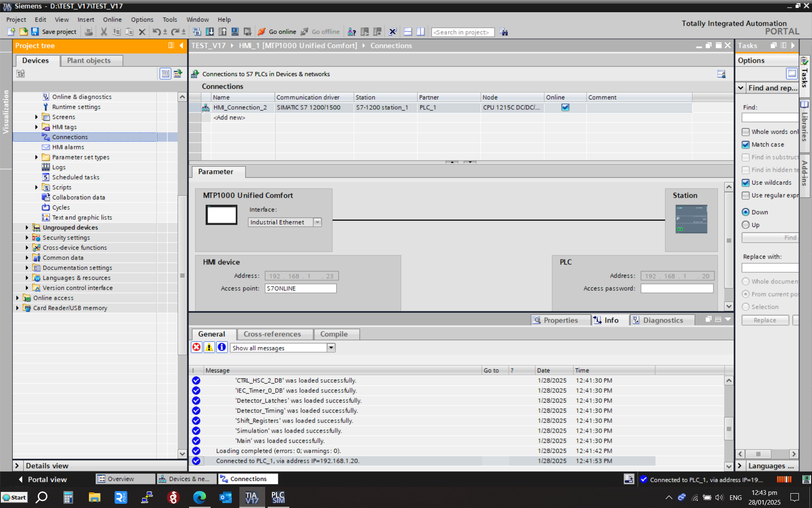
Task: Switch to the Cross-references tab
Action: [x=272, y=334]
